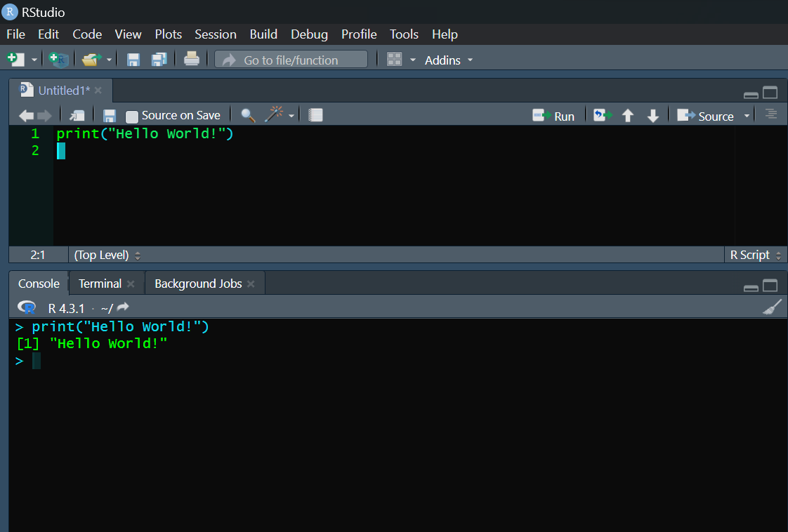Click the Find/Replace magnifier icon
Image resolution: width=788 pixels, height=532 pixels.
point(248,116)
